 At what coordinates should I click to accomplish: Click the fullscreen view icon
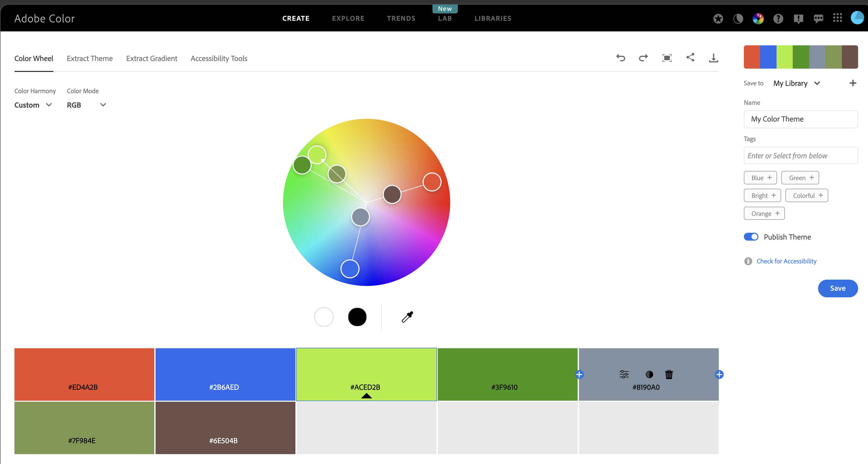click(667, 58)
